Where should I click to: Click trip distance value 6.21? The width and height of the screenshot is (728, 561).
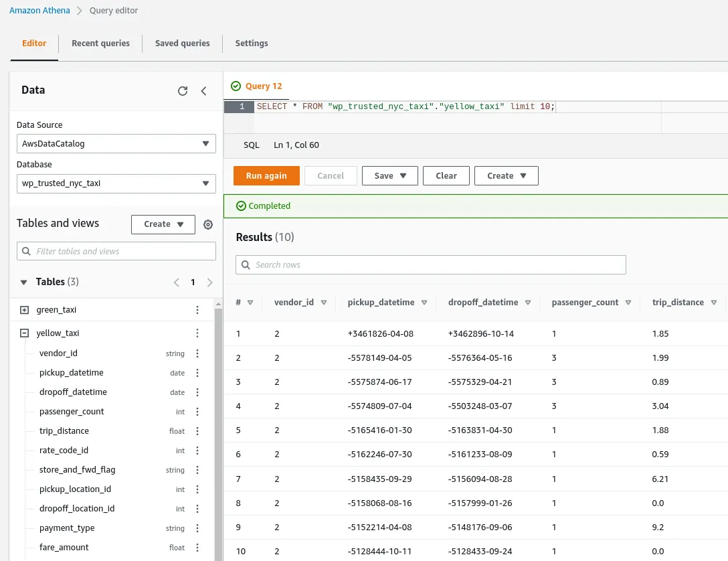(x=660, y=479)
